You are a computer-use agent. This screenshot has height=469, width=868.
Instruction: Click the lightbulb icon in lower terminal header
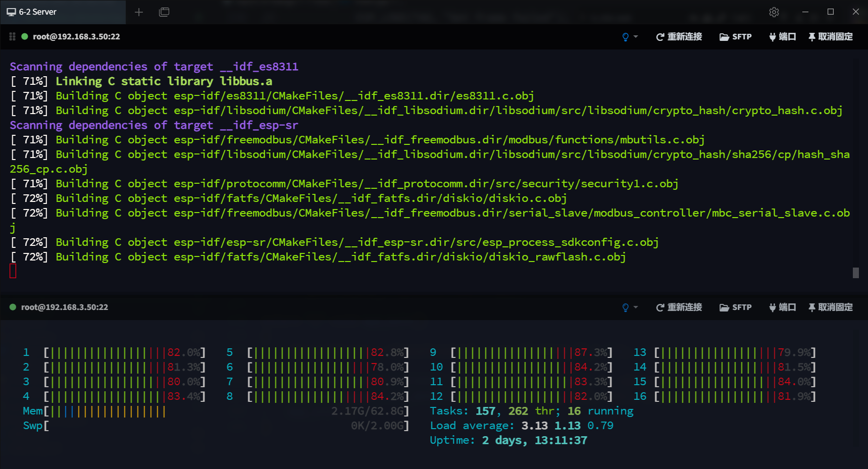click(626, 307)
